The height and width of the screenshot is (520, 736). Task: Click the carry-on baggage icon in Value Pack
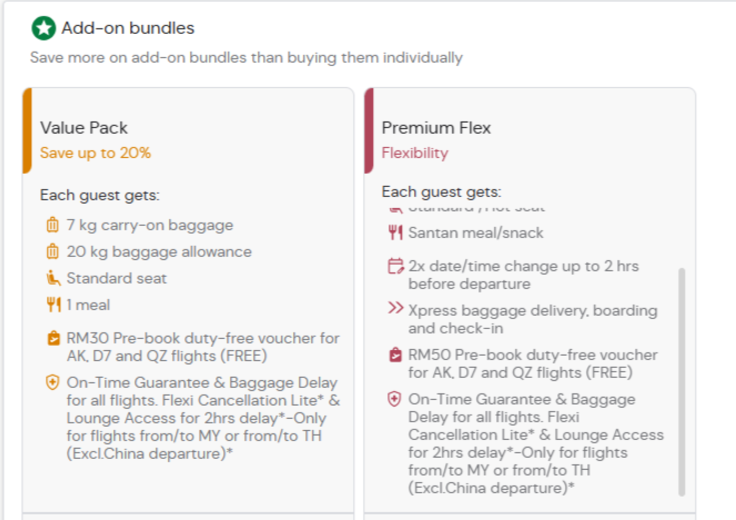pos(53,225)
